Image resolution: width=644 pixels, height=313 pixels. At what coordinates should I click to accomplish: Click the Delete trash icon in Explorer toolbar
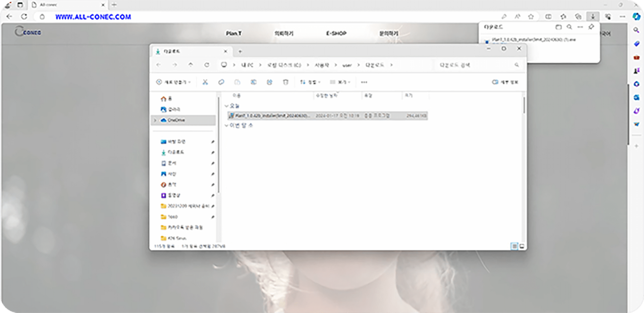coord(285,82)
